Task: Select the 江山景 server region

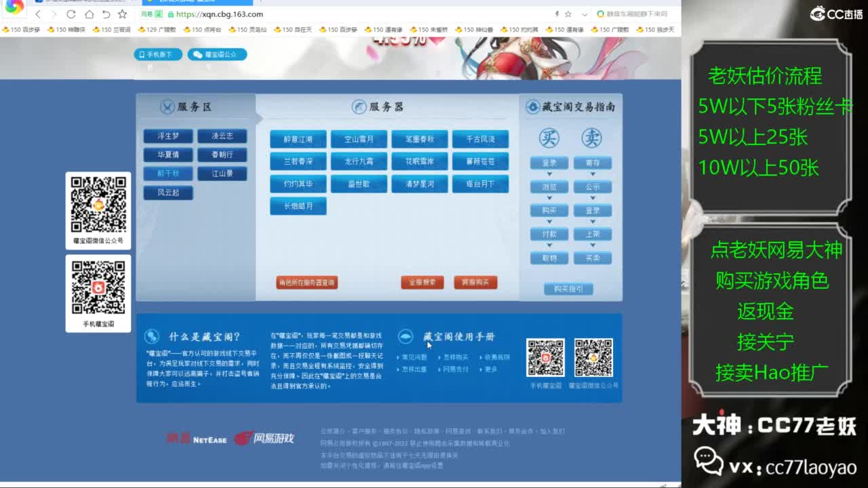Action: click(222, 174)
